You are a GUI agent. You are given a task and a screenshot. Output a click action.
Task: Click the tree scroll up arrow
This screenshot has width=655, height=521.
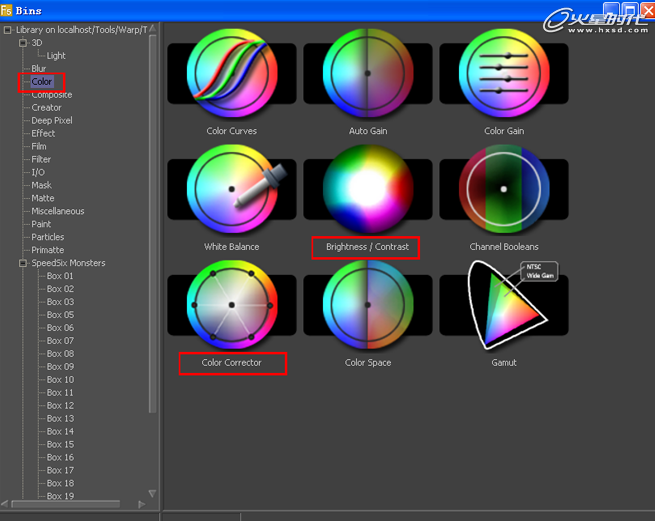coord(152,28)
